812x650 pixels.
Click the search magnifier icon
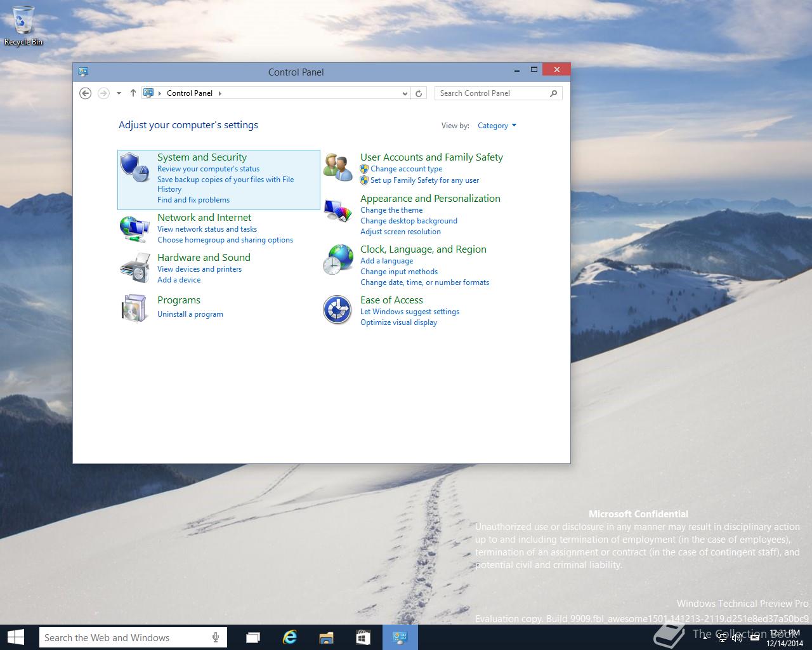[553, 93]
